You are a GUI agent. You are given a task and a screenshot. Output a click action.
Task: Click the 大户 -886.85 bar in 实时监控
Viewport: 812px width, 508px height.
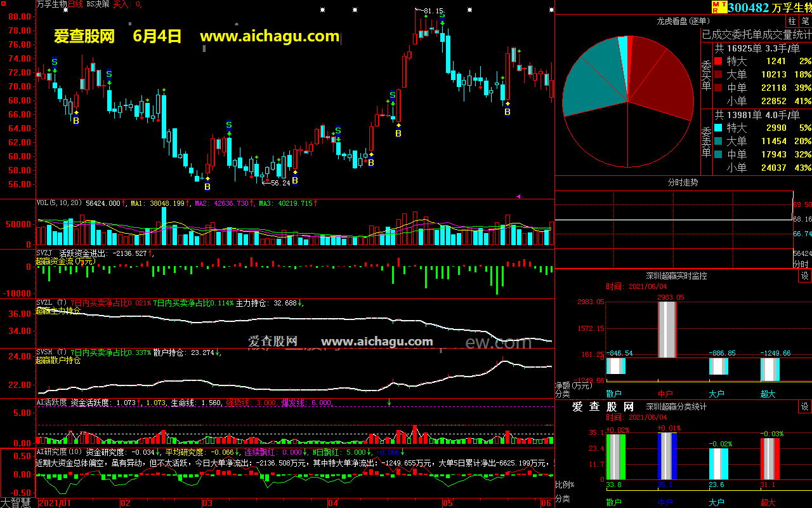(718, 366)
